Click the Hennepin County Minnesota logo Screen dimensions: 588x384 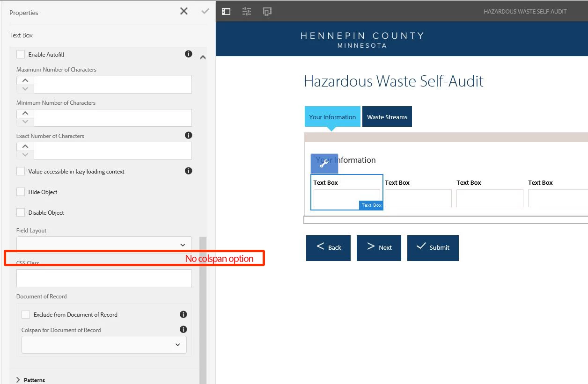(x=362, y=40)
